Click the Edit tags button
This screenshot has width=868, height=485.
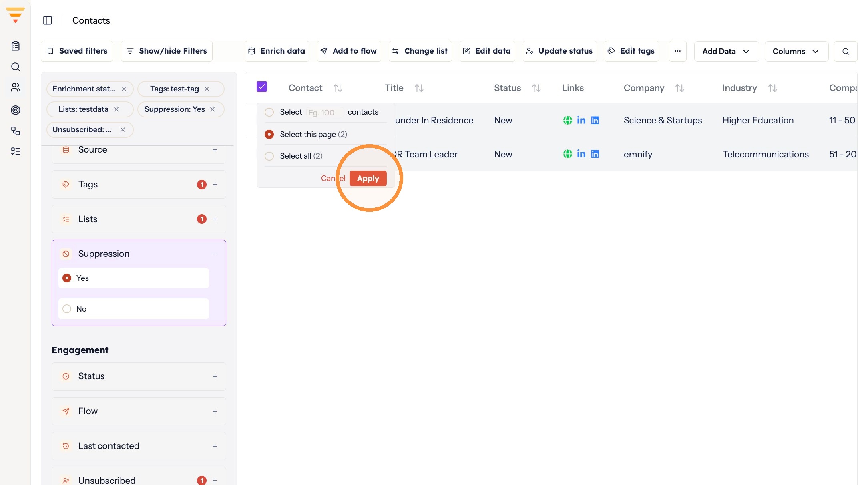pyautogui.click(x=631, y=51)
